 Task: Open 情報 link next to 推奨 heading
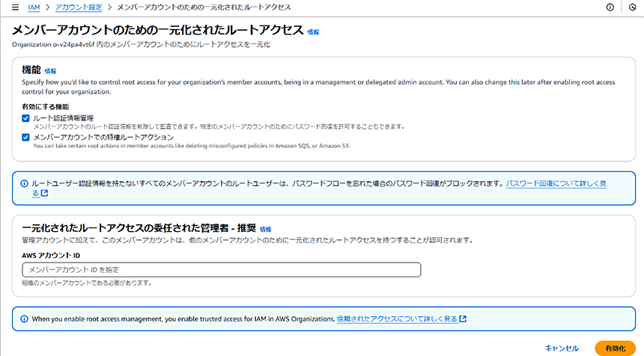click(x=266, y=229)
